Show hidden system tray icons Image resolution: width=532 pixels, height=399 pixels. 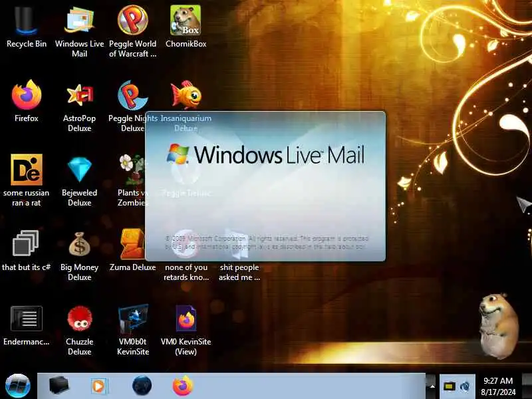click(x=432, y=386)
